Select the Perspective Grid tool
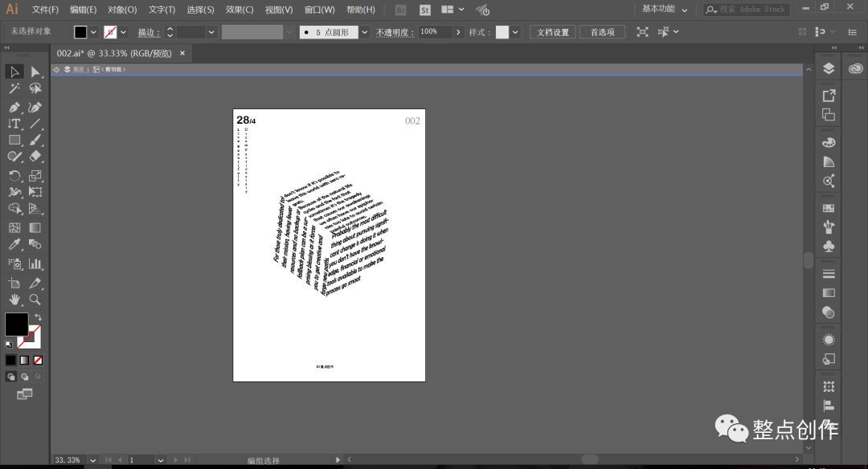This screenshot has width=868, height=469. click(x=35, y=209)
